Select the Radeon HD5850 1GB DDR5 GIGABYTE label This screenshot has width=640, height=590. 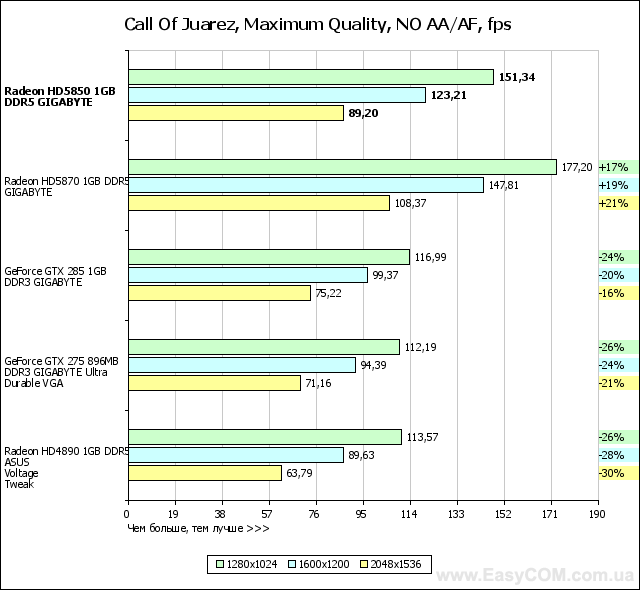60,97
